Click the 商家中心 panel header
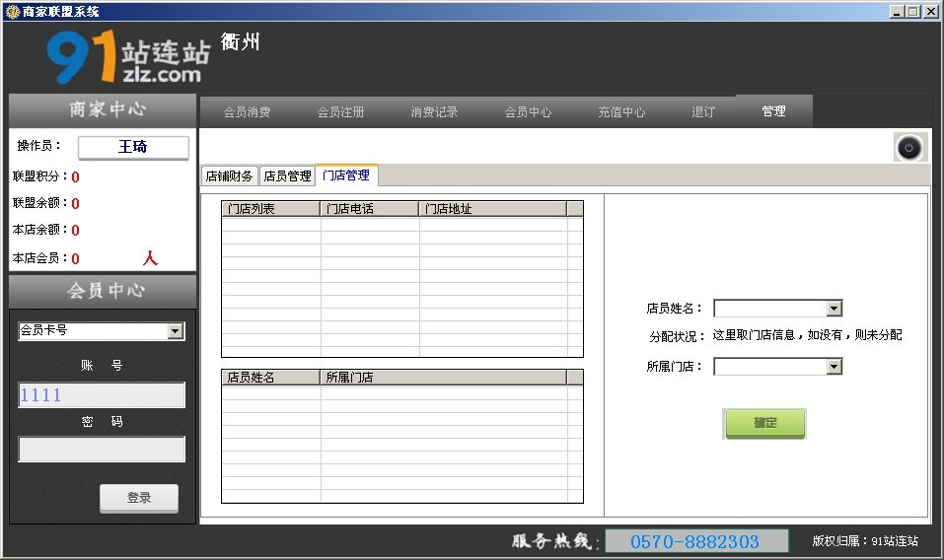Image resolution: width=944 pixels, height=560 pixels. [x=103, y=109]
